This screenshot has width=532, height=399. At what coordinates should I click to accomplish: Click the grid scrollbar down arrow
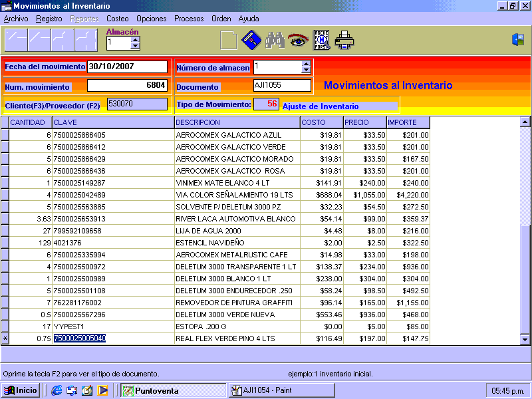pos(525,339)
